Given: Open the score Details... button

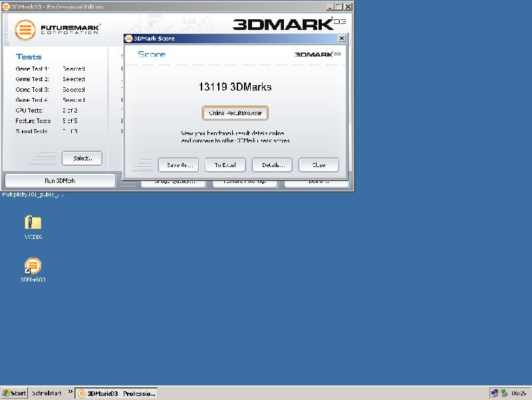Looking at the screenshot, I should [x=272, y=165].
